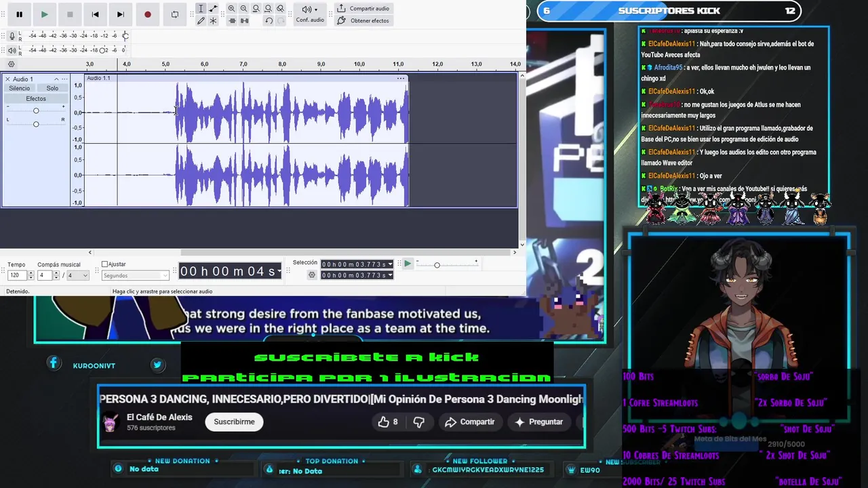Hit the red Record button
The width and height of the screenshot is (868, 488).
click(147, 14)
